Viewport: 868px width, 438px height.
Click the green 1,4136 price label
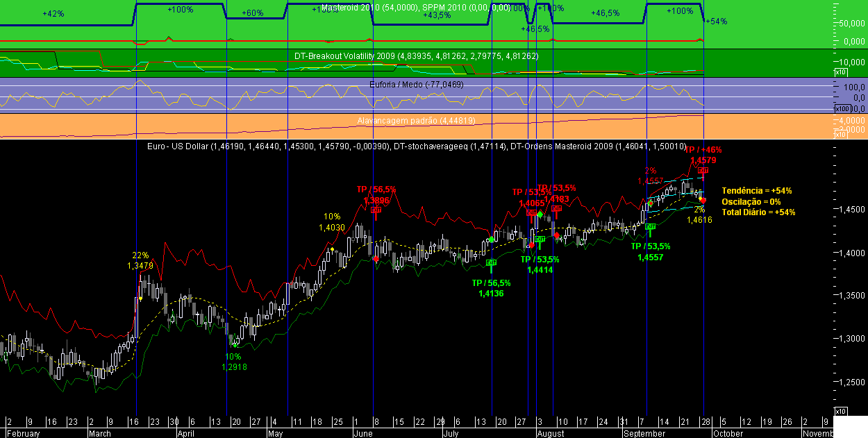point(491,294)
